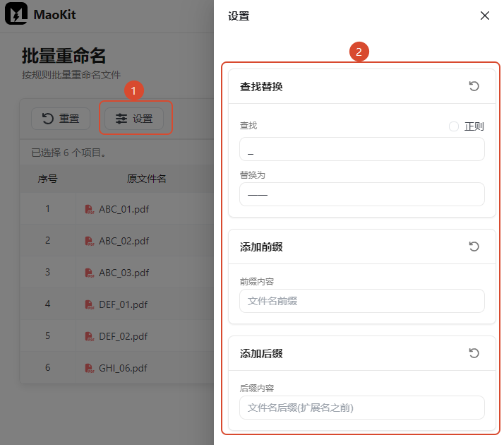Click the PDF icon of GHI_06.pdf

pos(90,368)
